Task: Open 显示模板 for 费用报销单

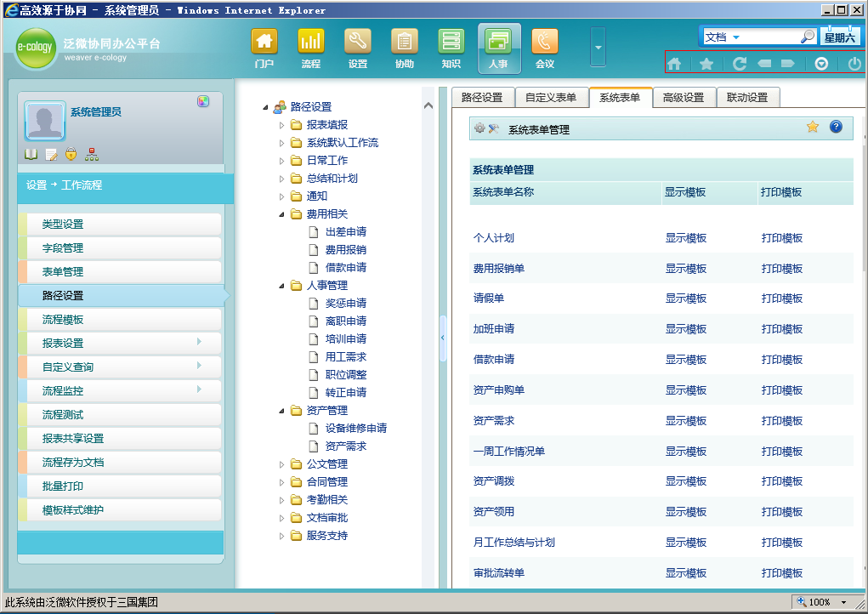Action: [x=686, y=269]
